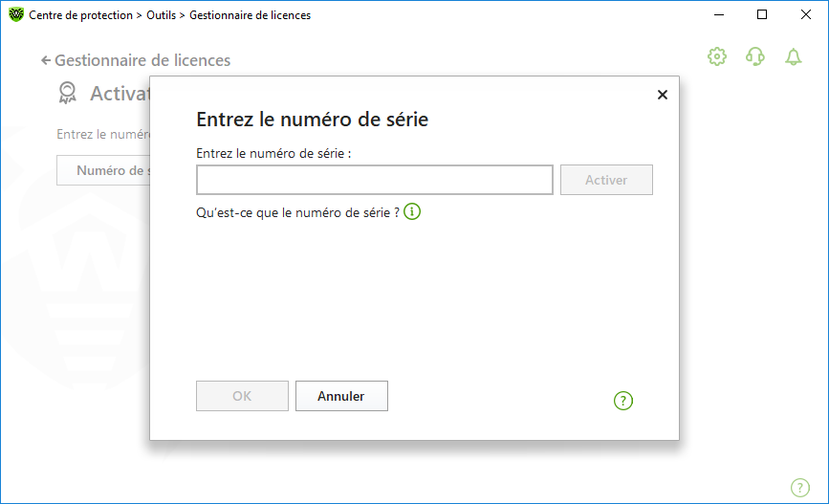Viewport: 829px width, 504px height.
Task: Click the license award ribbon icon
Action: click(67, 93)
